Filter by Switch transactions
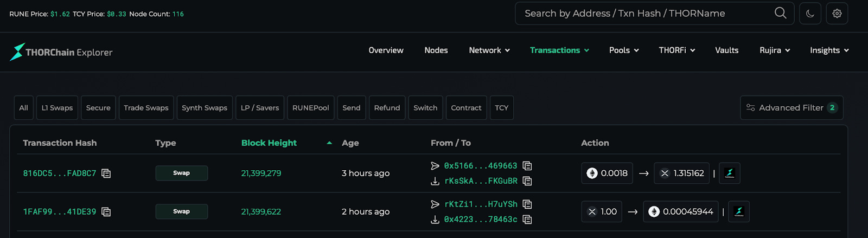868x238 pixels. [x=425, y=108]
